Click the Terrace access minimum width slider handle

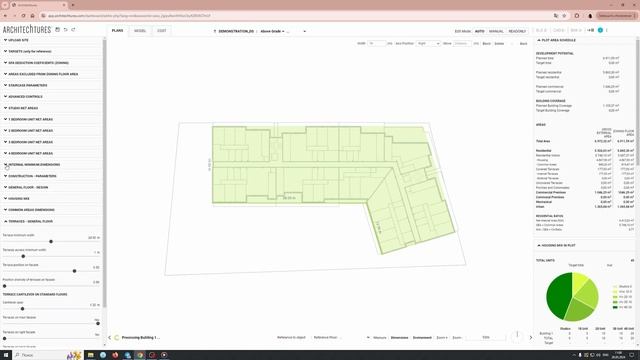[x=23, y=256]
